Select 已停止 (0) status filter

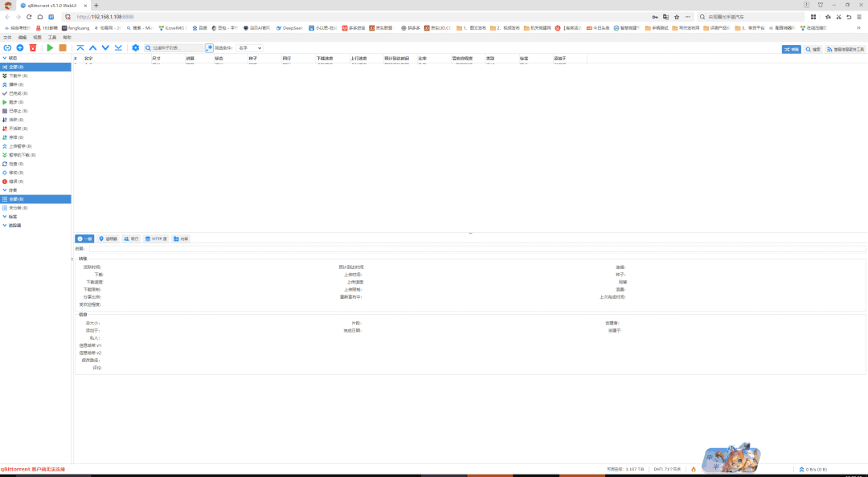pyautogui.click(x=35, y=112)
